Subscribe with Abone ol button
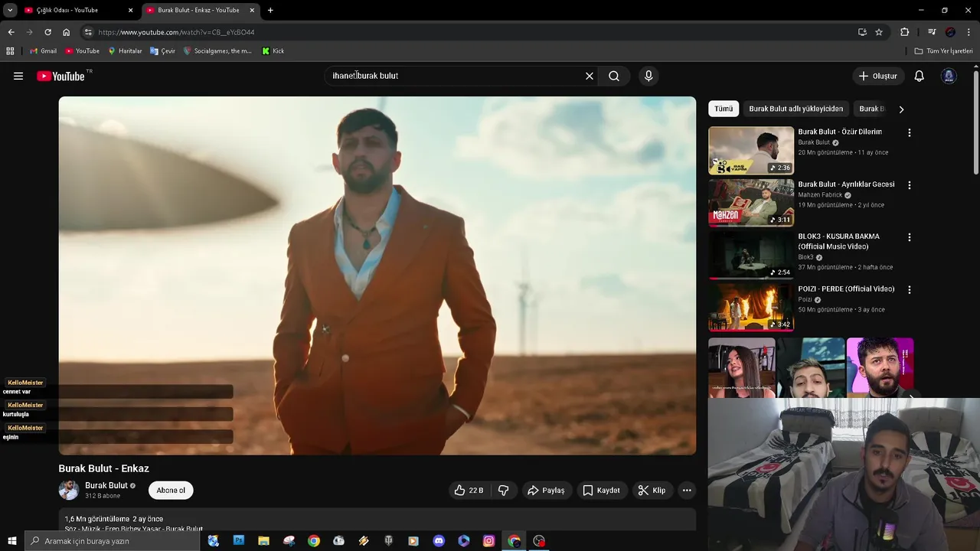The height and width of the screenshot is (551, 980). [x=171, y=490]
